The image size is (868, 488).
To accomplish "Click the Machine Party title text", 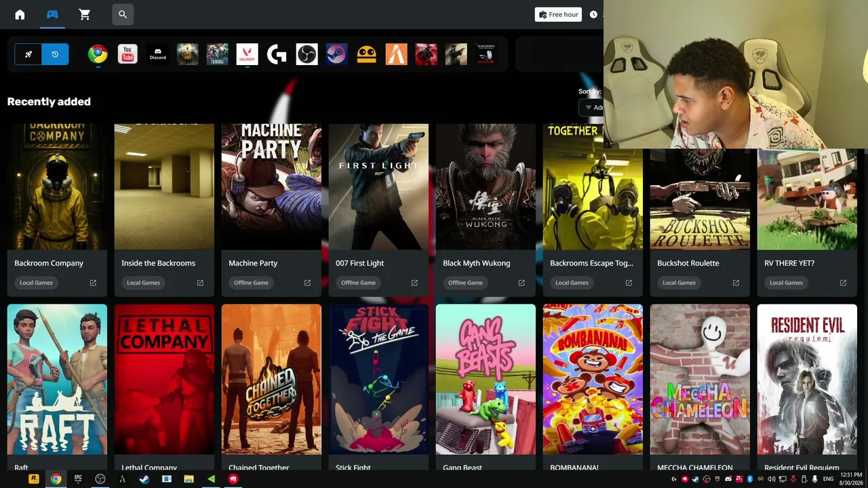I will coord(253,263).
